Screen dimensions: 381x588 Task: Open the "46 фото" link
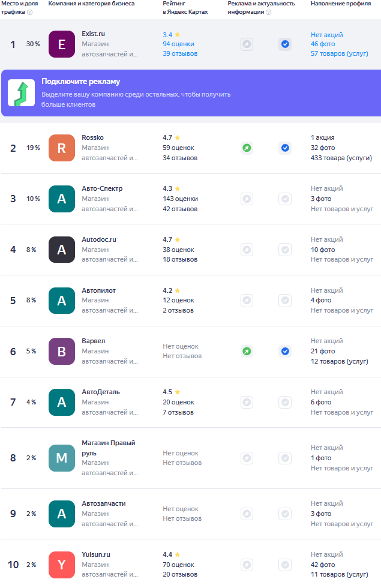tap(323, 44)
